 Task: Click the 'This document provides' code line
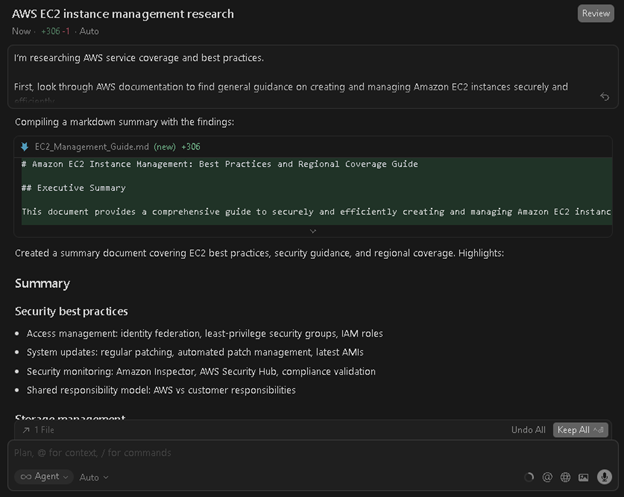pos(316,212)
